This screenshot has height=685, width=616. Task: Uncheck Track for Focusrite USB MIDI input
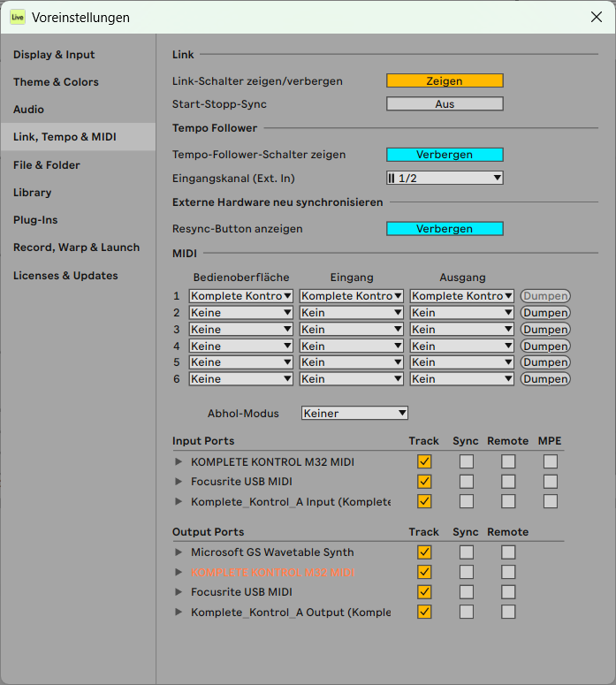click(x=424, y=482)
